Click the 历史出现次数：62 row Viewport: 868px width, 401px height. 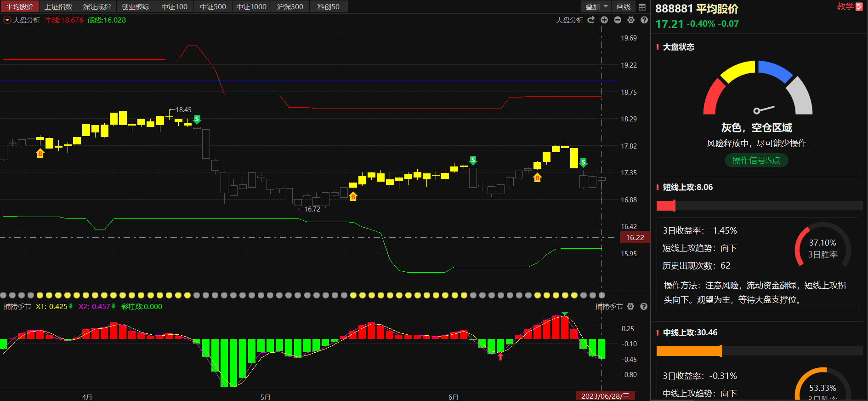pyautogui.click(x=696, y=265)
